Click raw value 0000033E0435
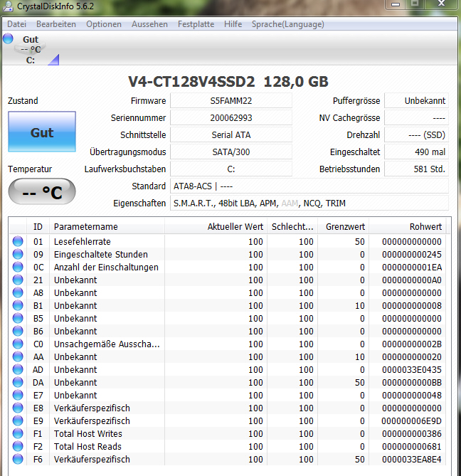The image size is (461, 476). click(412, 370)
